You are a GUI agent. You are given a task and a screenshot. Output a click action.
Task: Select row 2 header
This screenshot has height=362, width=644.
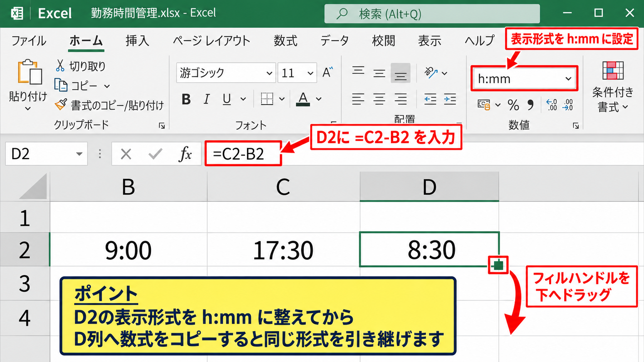[x=25, y=249]
